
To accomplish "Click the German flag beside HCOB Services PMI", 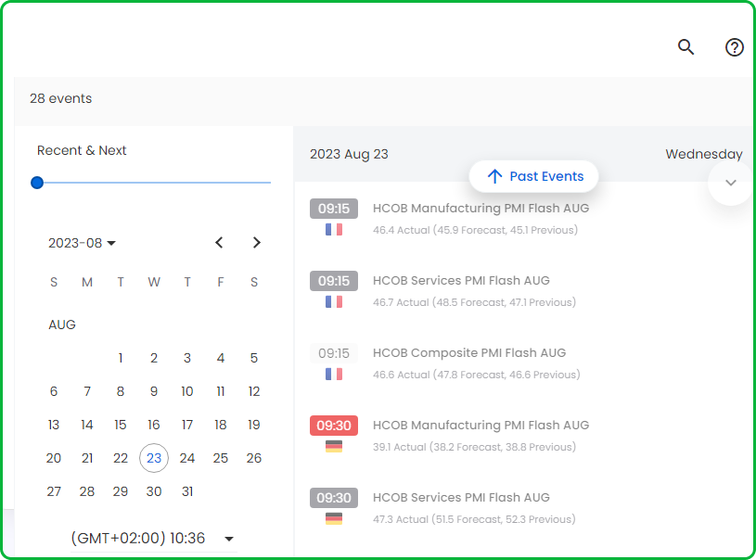I will (334, 517).
